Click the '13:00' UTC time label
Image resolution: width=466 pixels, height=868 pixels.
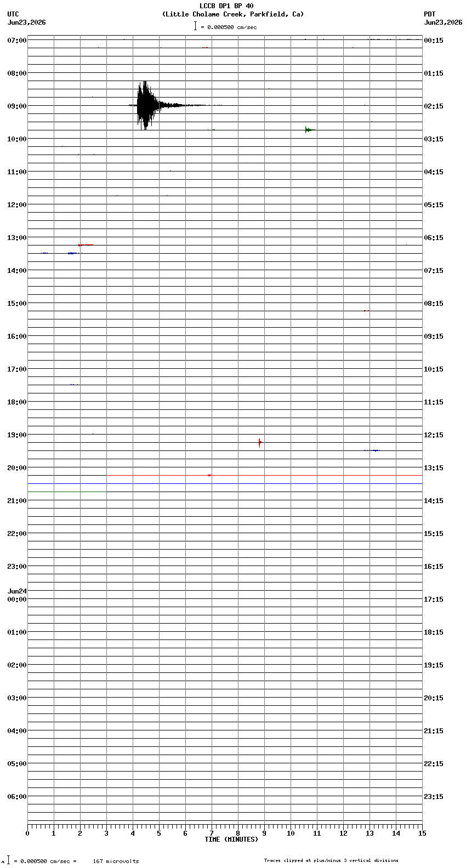17,238
